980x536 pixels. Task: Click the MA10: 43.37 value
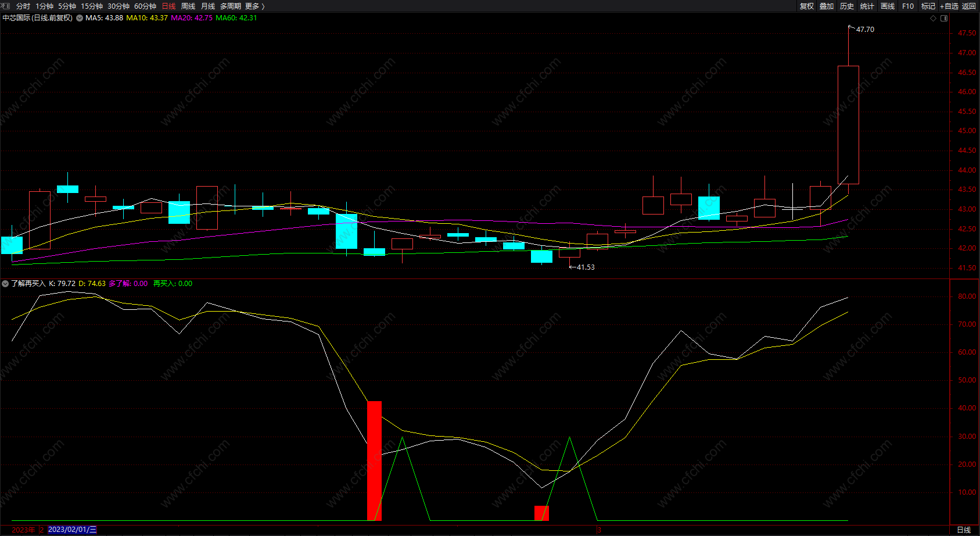pos(147,18)
